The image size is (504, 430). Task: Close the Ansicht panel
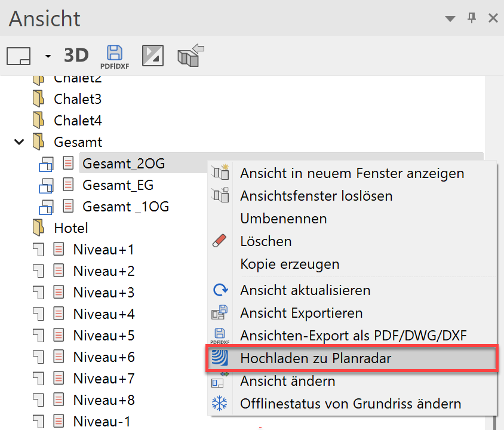click(x=493, y=18)
